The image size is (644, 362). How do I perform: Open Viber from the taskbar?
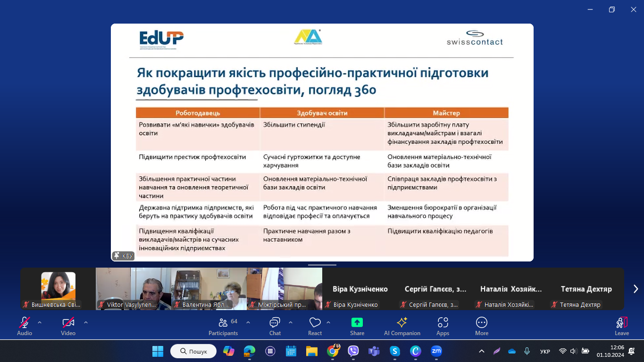pos(353,351)
